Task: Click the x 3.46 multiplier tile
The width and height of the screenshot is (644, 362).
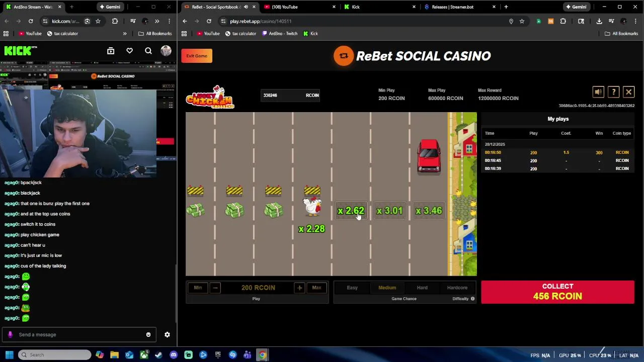Action: tap(429, 211)
